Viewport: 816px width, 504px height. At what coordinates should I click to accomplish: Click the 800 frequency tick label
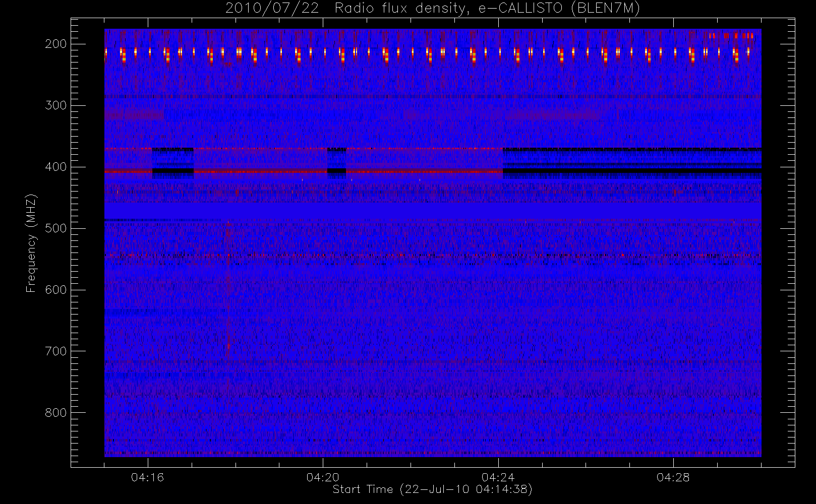56,413
